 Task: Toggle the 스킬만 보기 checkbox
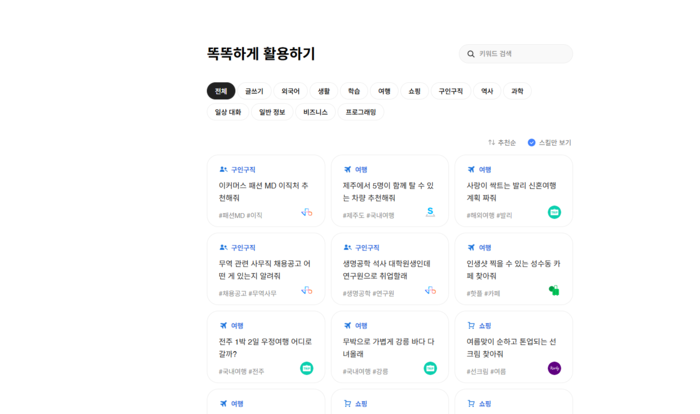pyautogui.click(x=532, y=142)
